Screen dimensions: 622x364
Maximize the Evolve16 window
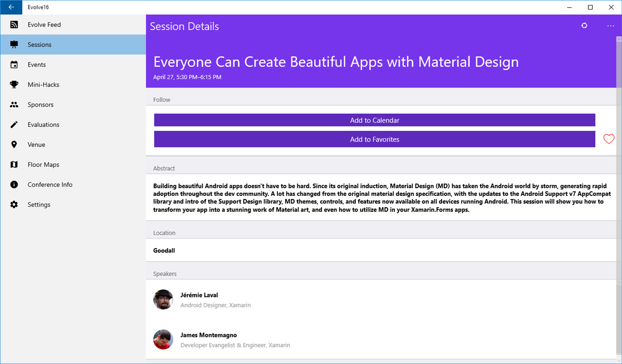[x=591, y=7]
